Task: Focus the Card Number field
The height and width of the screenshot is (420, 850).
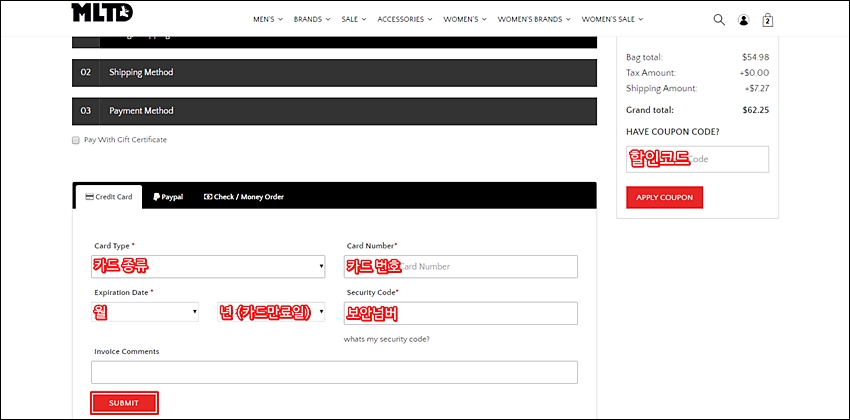Action: [461, 267]
